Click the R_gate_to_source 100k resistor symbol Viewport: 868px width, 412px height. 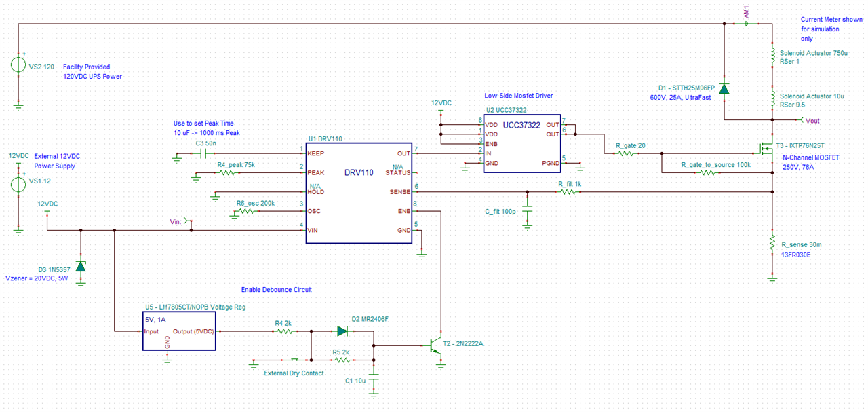[x=706, y=173]
